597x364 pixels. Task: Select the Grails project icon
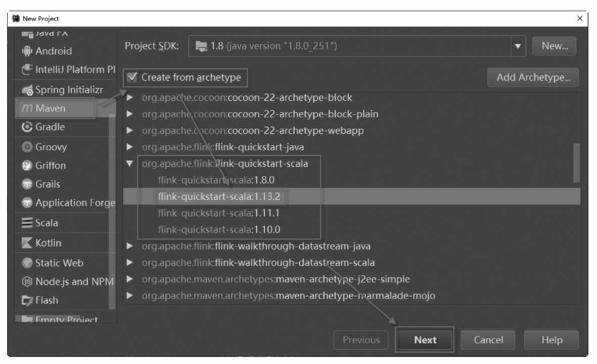(27, 184)
